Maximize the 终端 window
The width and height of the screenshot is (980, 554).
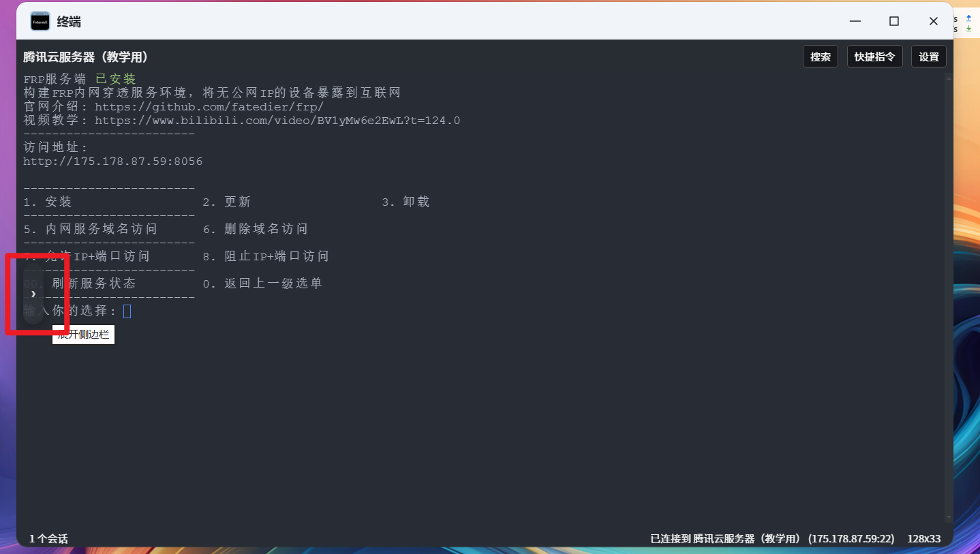(x=893, y=21)
